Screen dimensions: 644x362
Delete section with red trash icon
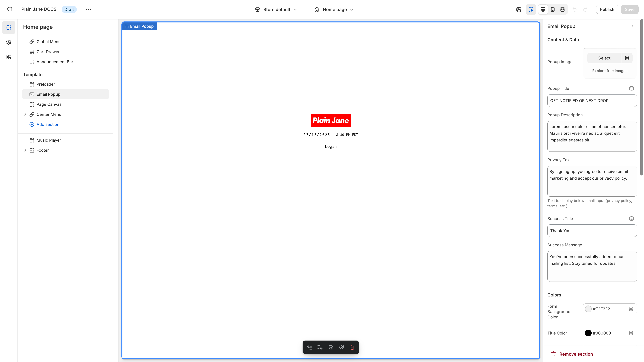coord(353,347)
